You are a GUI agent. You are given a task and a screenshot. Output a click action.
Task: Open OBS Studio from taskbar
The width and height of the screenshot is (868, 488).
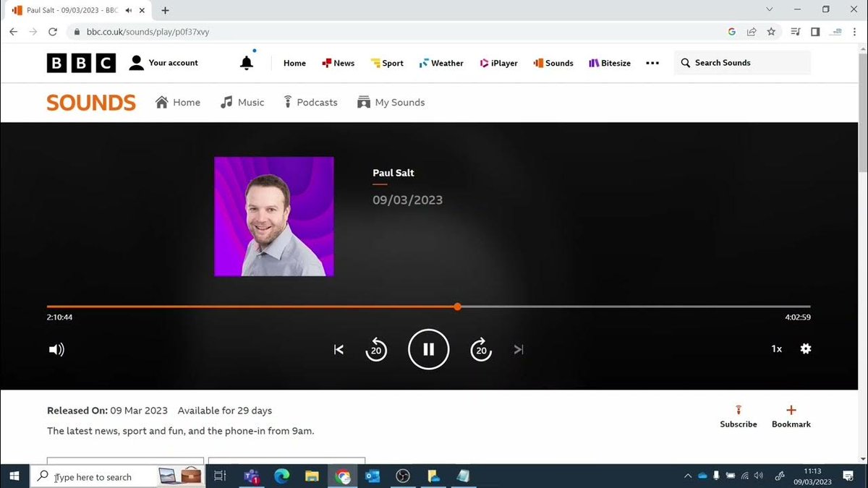coord(403,476)
